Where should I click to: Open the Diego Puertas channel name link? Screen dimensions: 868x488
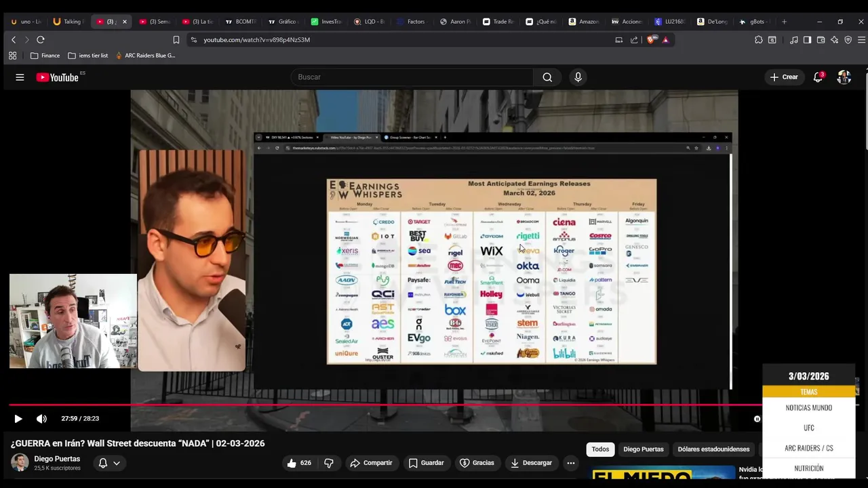[57, 459]
